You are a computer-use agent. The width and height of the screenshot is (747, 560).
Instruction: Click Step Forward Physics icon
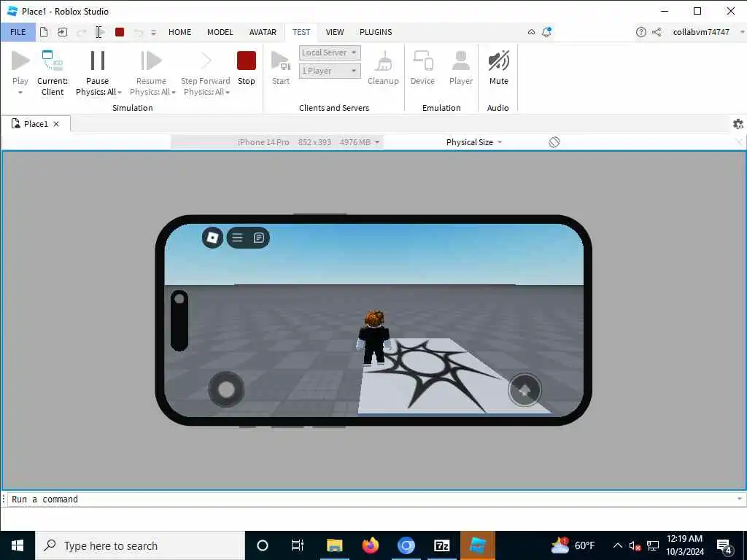tap(205, 61)
